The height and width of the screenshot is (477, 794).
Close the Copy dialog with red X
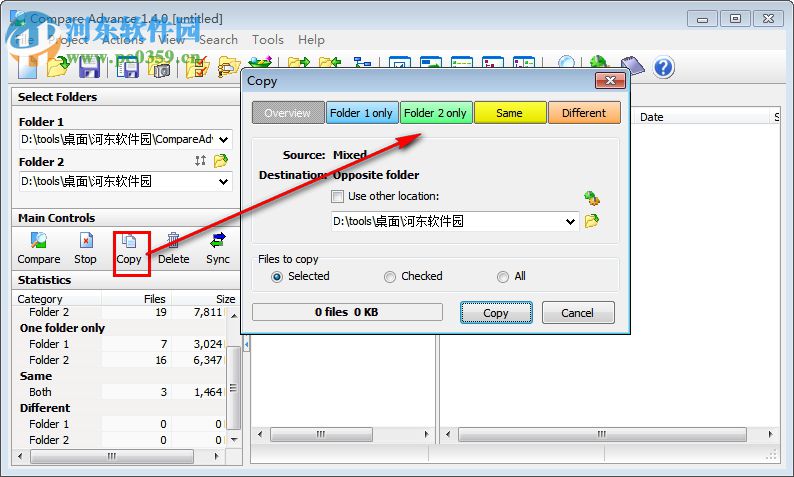coord(610,81)
